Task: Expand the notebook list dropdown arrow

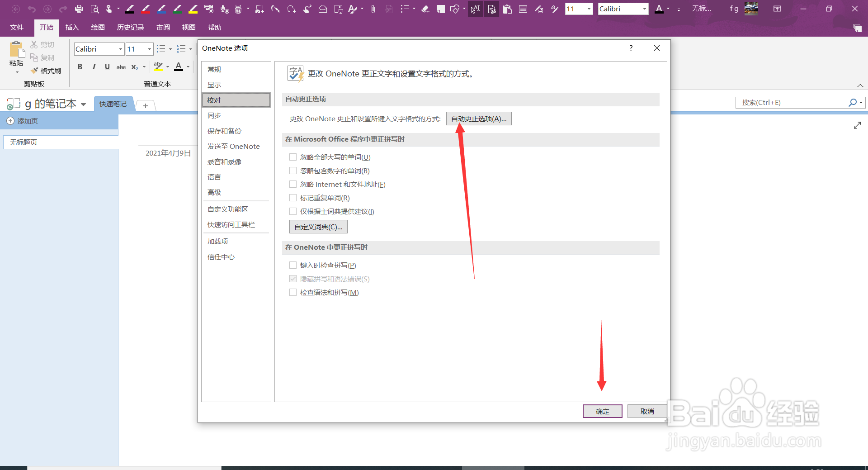Action: [83, 104]
